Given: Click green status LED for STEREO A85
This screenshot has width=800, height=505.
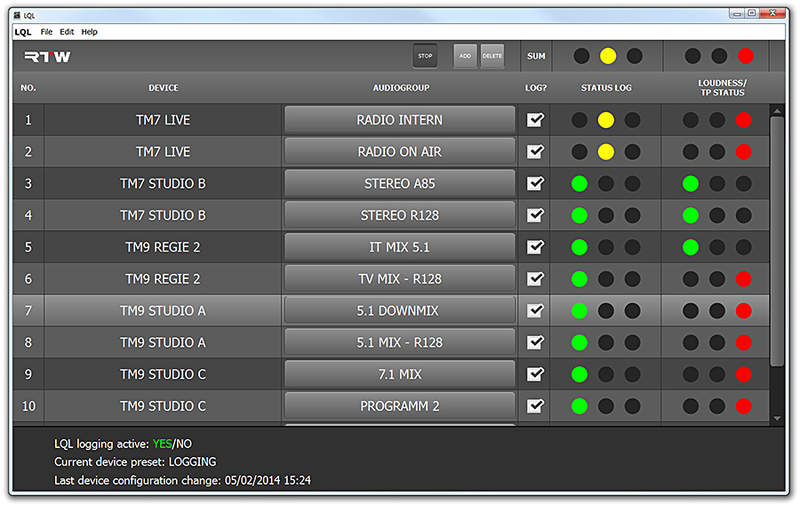Looking at the screenshot, I should 579,184.
